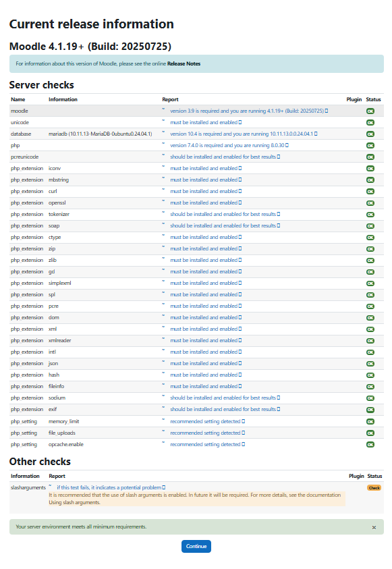392x569 pixels.
Task: Select the xml extension name cell
Action: [53, 329]
